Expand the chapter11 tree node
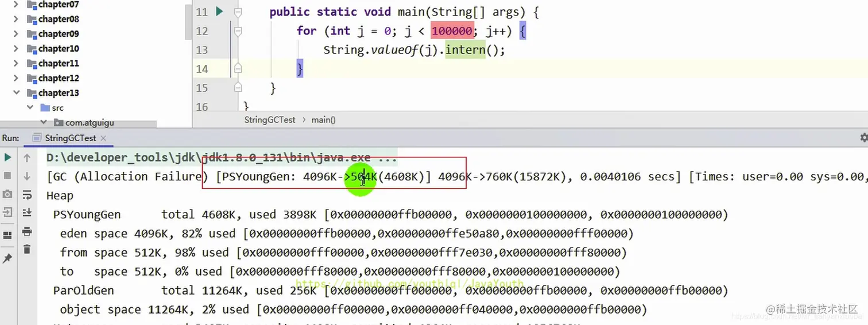The height and width of the screenshot is (325, 868). tap(16, 63)
